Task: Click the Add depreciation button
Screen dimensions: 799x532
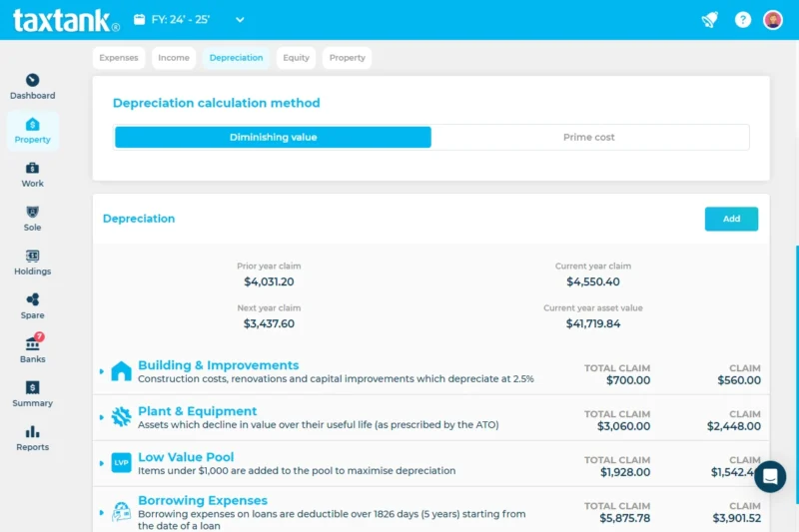Action: (731, 219)
